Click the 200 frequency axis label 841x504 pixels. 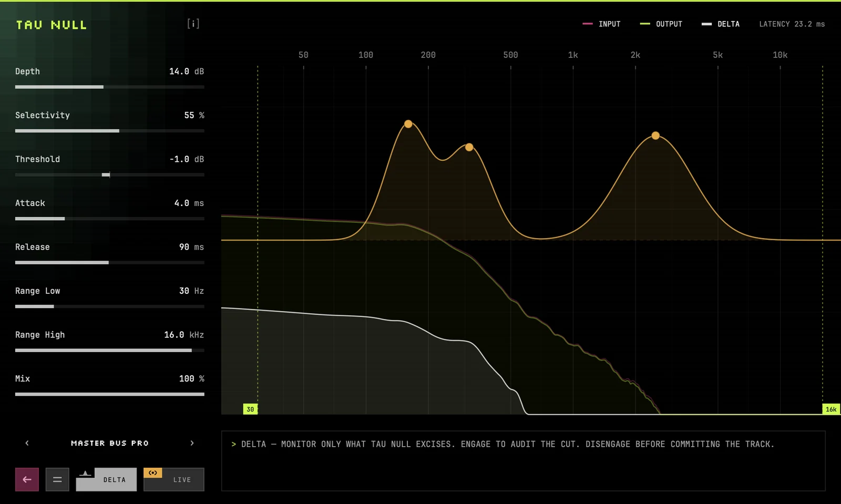pyautogui.click(x=428, y=55)
